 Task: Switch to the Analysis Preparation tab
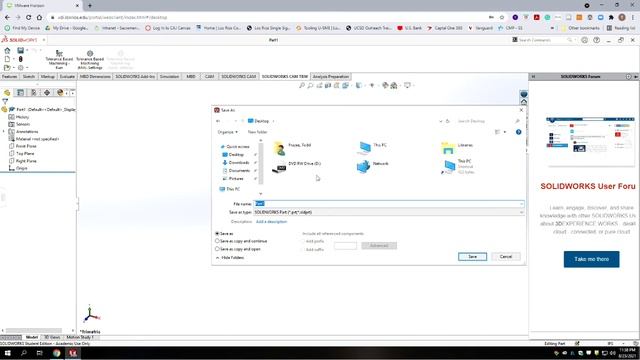point(331,77)
